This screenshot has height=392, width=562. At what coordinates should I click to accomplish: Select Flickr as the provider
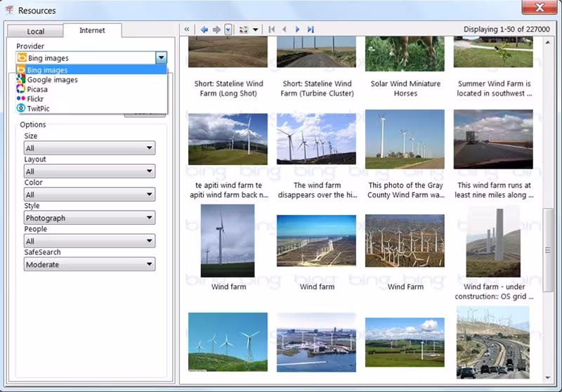click(x=37, y=99)
